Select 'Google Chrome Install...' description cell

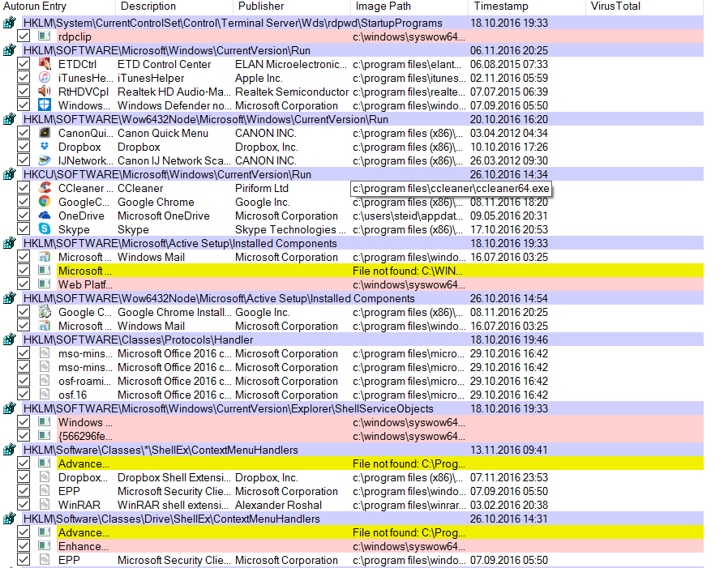click(x=174, y=312)
